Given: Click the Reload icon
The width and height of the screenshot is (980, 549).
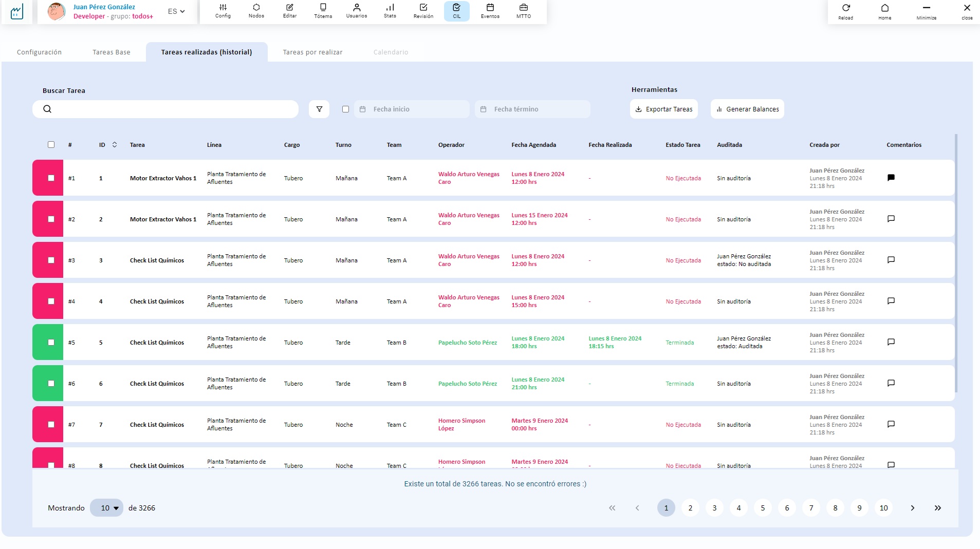Looking at the screenshot, I should (846, 11).
